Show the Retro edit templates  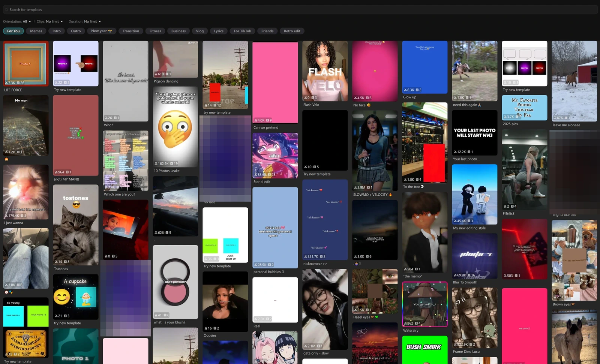click(292, 31)
